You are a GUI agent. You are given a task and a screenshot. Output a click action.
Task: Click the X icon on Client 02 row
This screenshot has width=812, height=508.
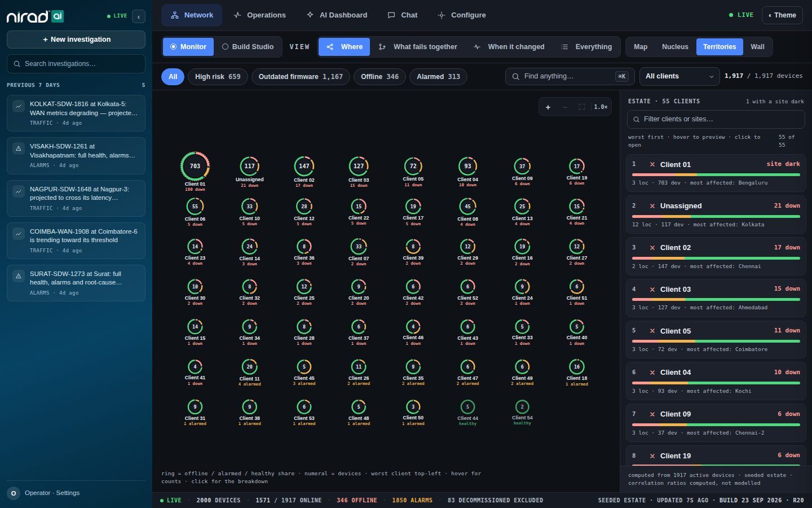652,248
